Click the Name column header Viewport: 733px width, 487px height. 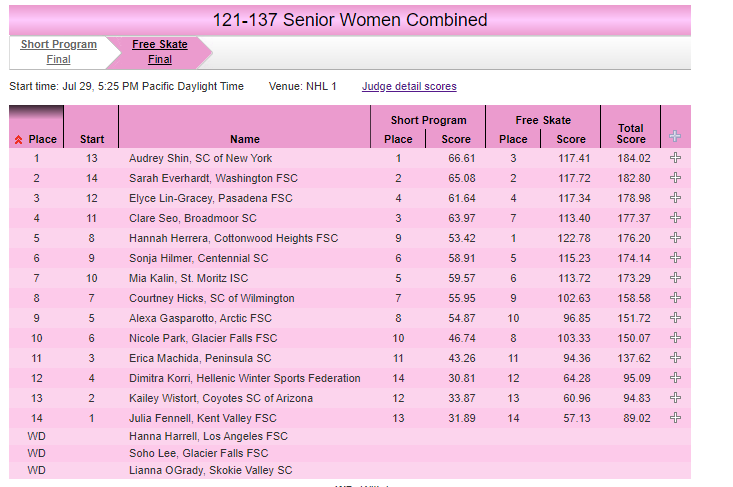point(245,140)
